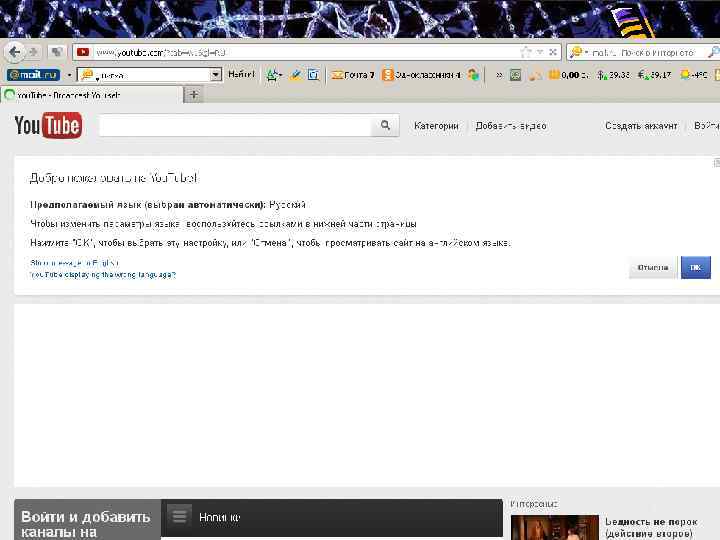
Task: Open hamburger menu icon in feed header
Action: point(179,516)
